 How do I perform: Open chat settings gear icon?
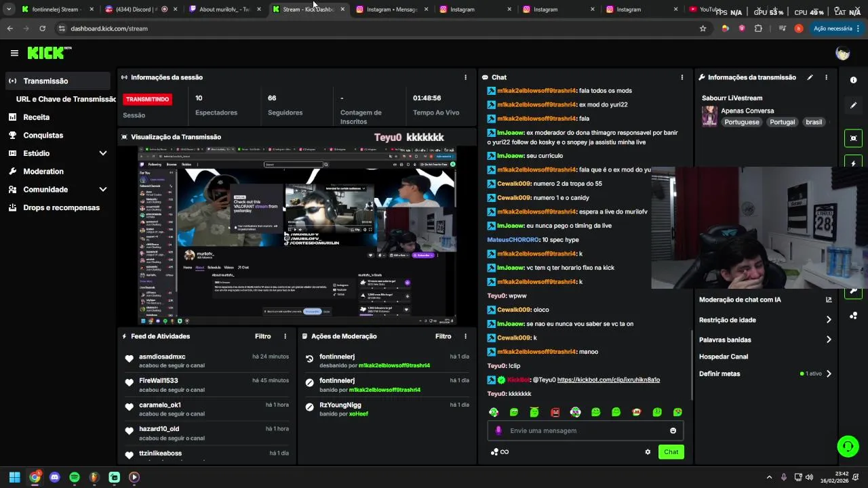[x=648, y=452]
